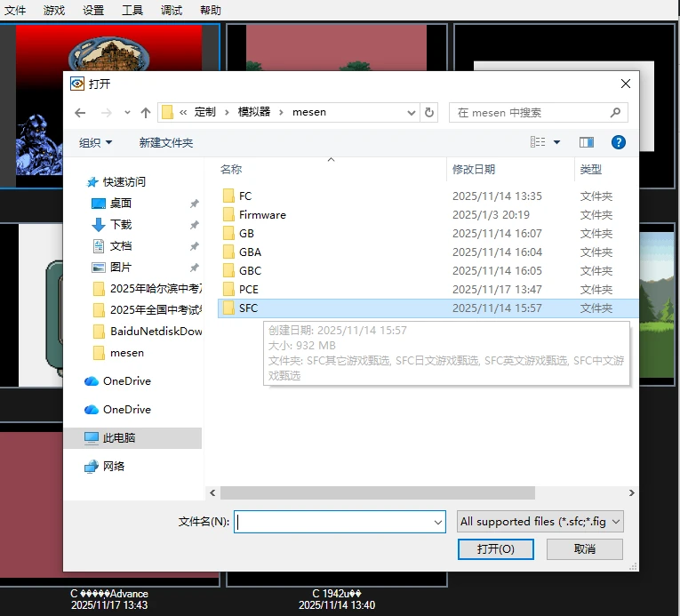Viewport: 680px width, 616px height.
Task: Expand the address bar history dropdown
Action: click(x=412, y=113)
